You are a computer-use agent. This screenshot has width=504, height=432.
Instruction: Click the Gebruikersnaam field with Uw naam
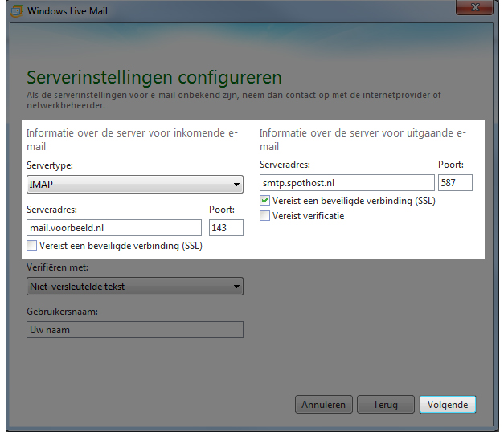click(135, 330)
